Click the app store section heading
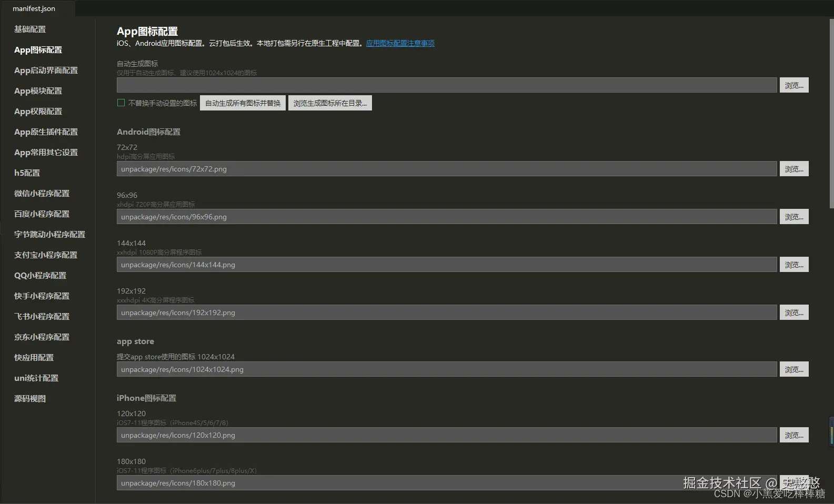Image resolution: width=834 pixels, height=504 pixels. tap(135, 341)
